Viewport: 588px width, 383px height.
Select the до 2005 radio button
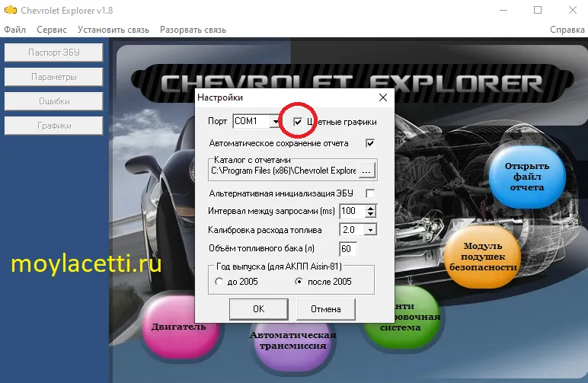tap(219, 282)
